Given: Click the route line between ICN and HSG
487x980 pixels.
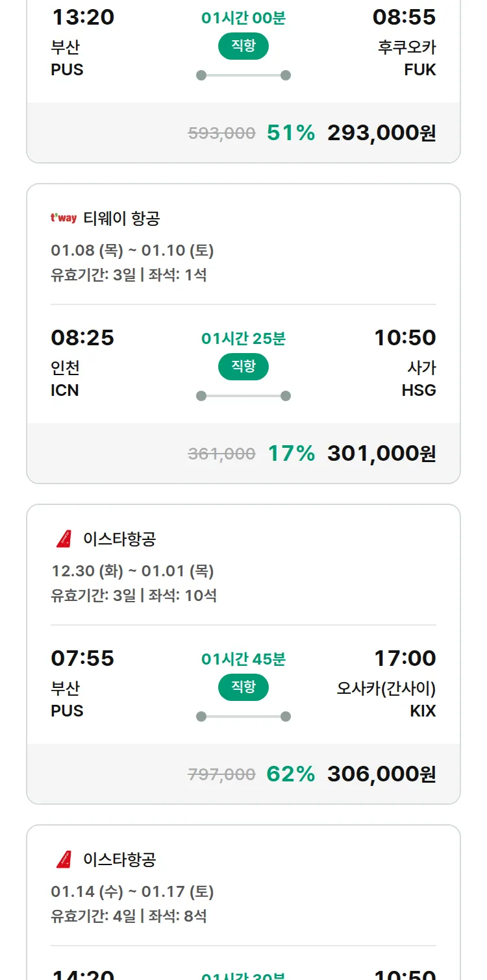Looking at the screenshot, I should [x=243, y=396].
